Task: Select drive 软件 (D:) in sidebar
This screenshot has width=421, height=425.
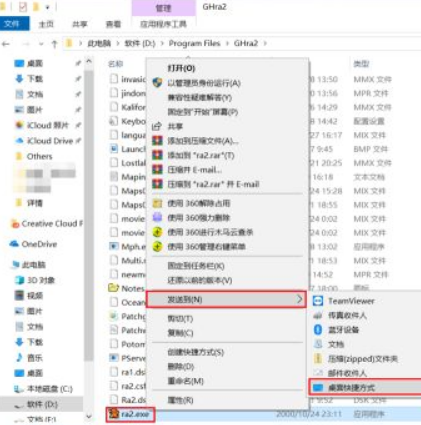Action: (x=41, y=404)
